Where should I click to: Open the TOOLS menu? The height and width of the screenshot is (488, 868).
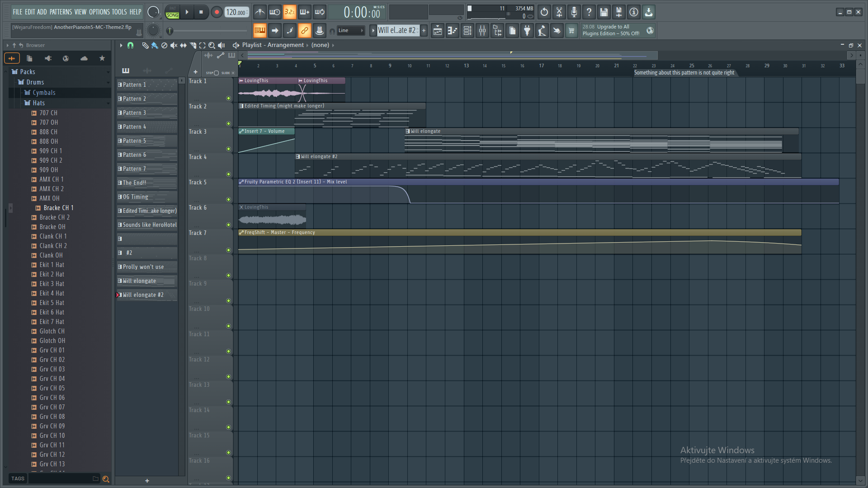(119, 12)
